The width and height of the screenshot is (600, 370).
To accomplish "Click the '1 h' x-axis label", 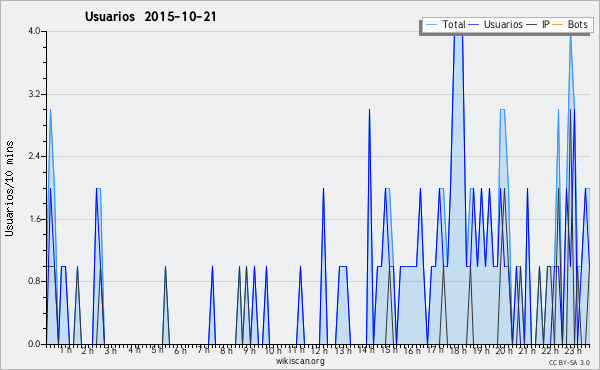I will pyautogui.click(x=65, y=350).
